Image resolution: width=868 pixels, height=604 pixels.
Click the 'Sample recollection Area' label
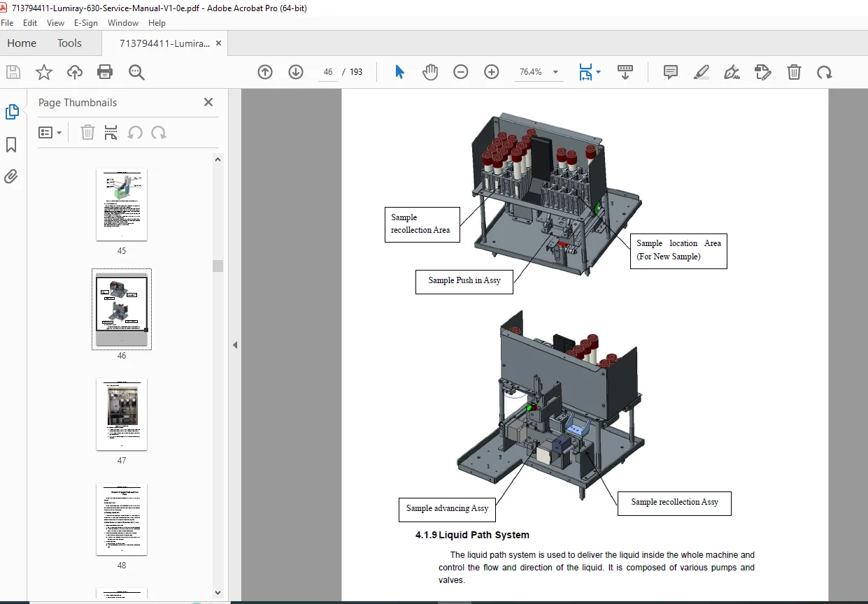(x=422, y=224)
